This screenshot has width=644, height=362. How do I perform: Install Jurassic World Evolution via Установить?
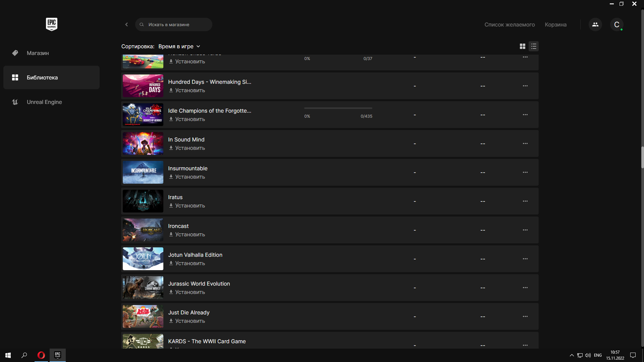tap(187, 292)
